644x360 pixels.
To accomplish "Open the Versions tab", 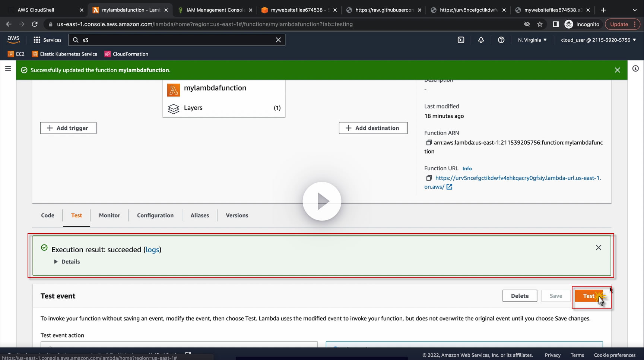I will tap(237, 215).
